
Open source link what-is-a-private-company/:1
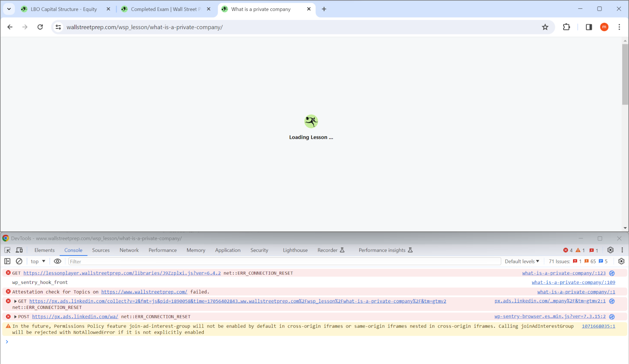576,292
